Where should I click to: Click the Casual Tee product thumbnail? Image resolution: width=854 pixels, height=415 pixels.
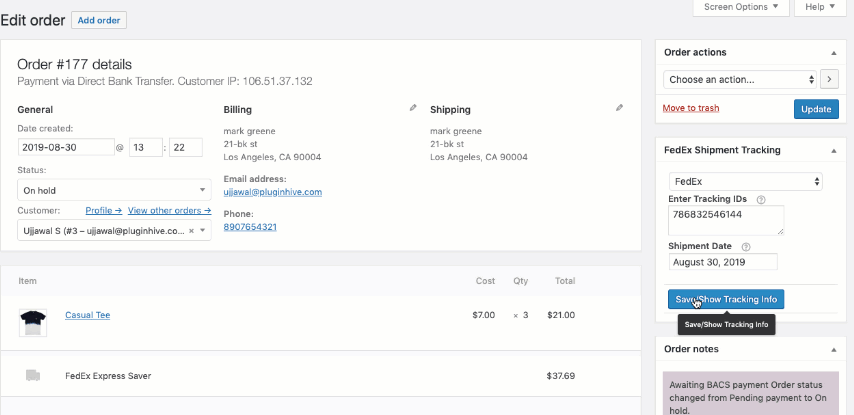click(x=33, y=322)
